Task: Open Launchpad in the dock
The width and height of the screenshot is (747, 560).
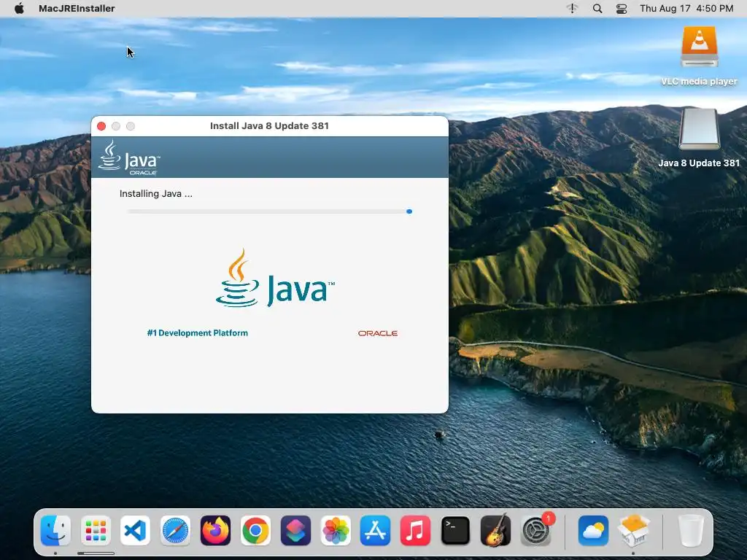Action: tap(96, 531)
